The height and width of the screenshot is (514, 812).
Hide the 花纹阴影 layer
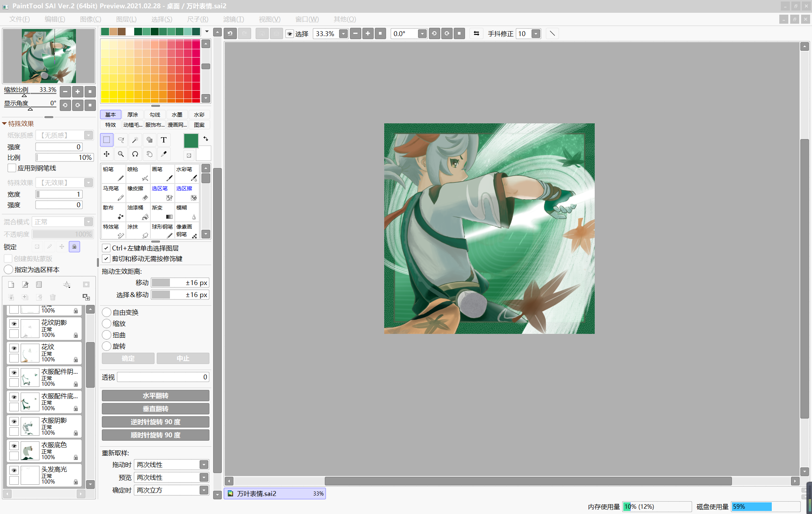(x=14, y=324)
